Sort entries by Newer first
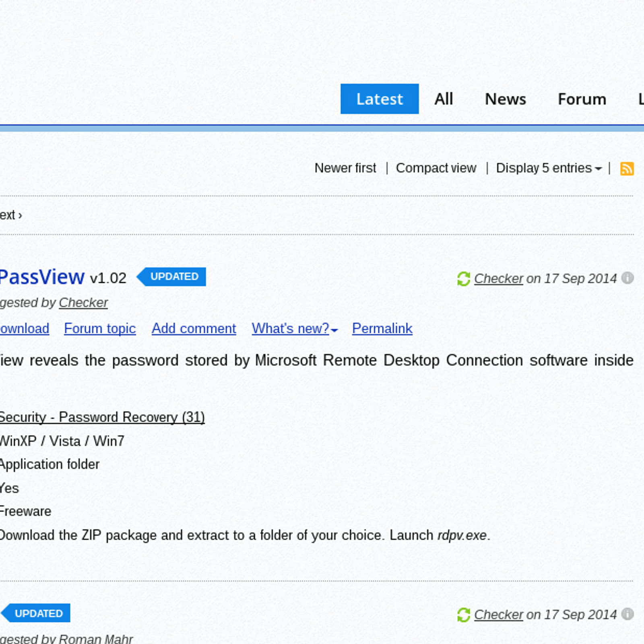This screenshot has width=644, height=644. point(345,168)
